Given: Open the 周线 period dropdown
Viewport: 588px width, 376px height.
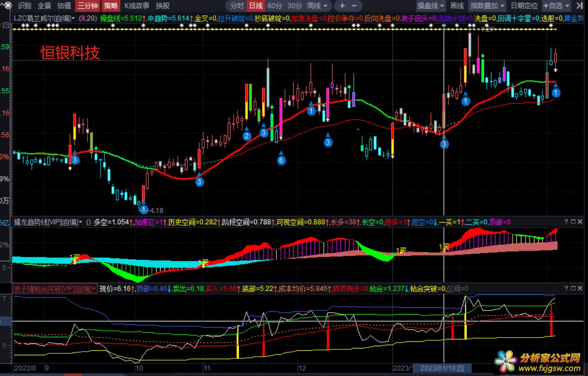Looking at the screenshot, I should point(318,6).
